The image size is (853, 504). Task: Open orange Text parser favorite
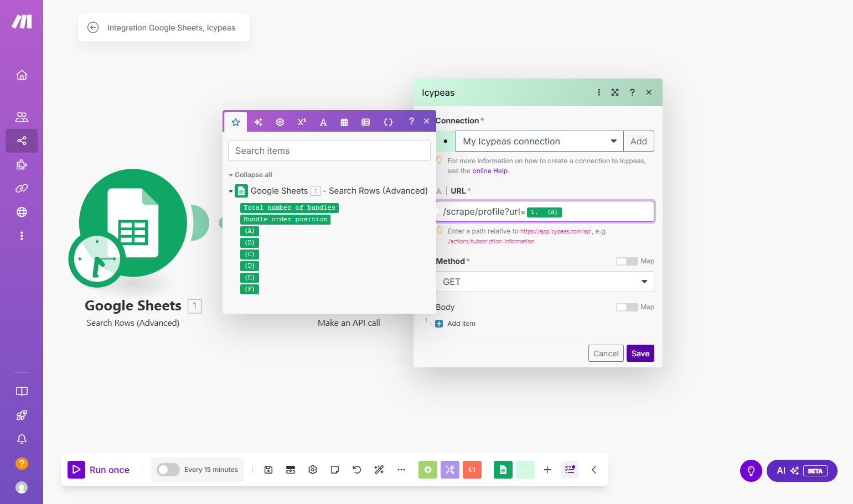[472, 470]
